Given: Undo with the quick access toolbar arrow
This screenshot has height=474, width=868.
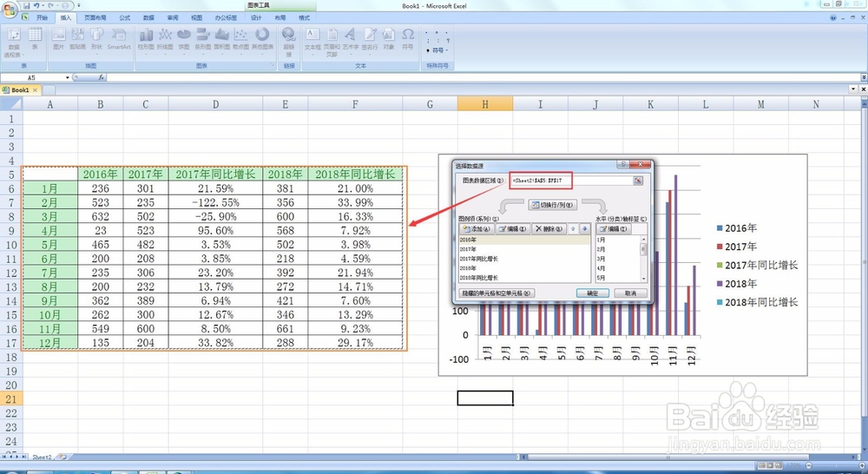Looking at the screenshot, I should 36,5.
